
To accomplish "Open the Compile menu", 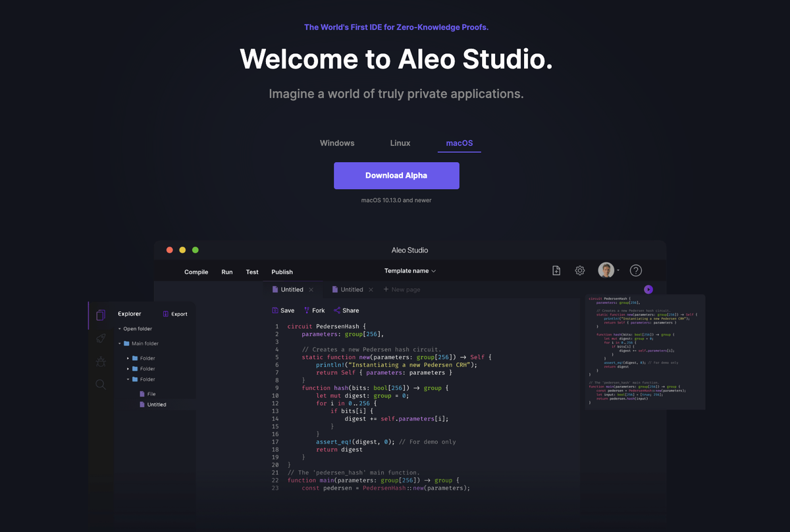I will point(196,272).
